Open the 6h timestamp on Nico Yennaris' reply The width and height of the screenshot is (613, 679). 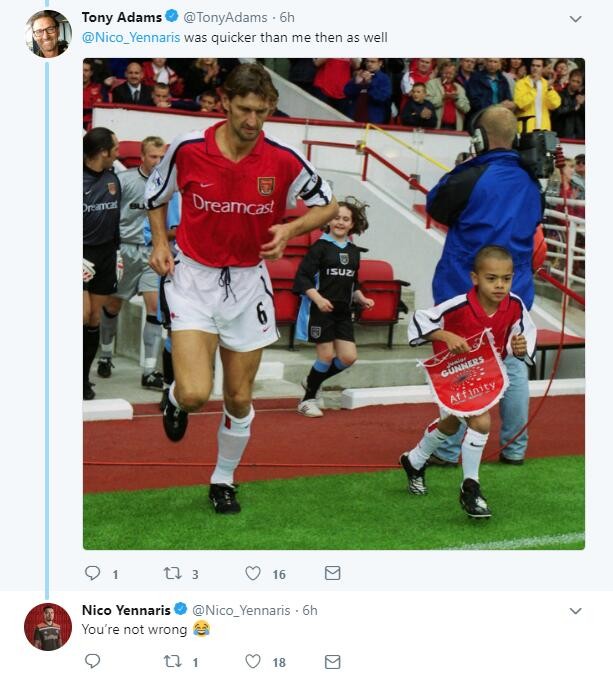310,610
